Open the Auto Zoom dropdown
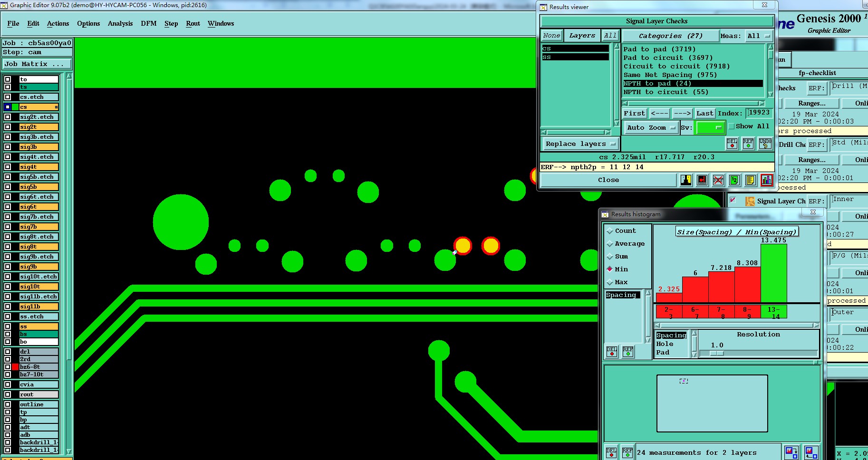The width and height of the screenshot is (868, 460). tap(651, 128)
